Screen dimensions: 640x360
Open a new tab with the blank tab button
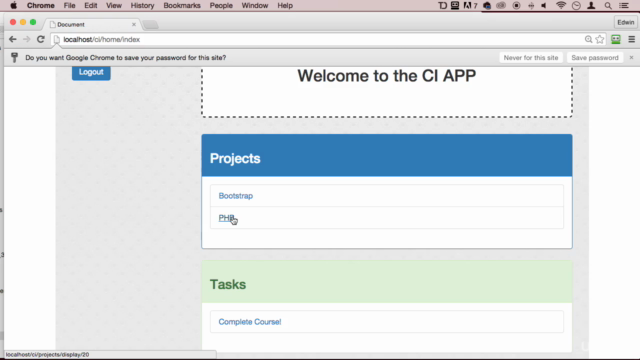151,24
